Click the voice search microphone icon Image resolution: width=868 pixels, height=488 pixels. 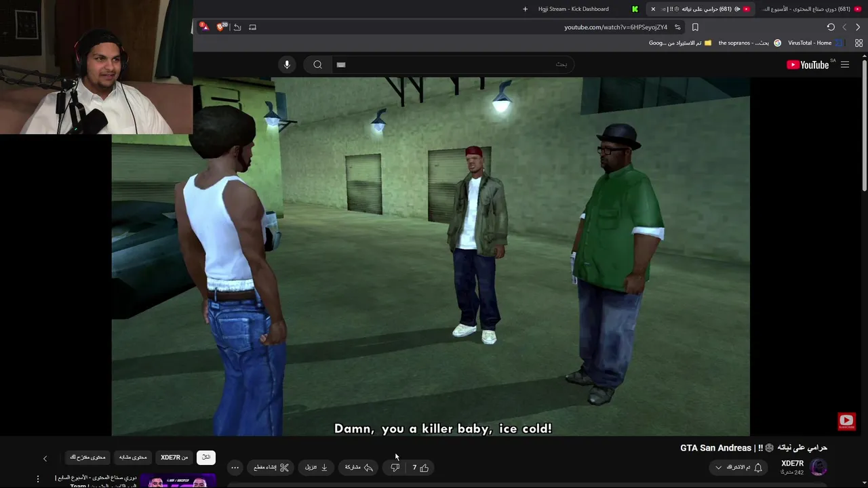[287, 64]
